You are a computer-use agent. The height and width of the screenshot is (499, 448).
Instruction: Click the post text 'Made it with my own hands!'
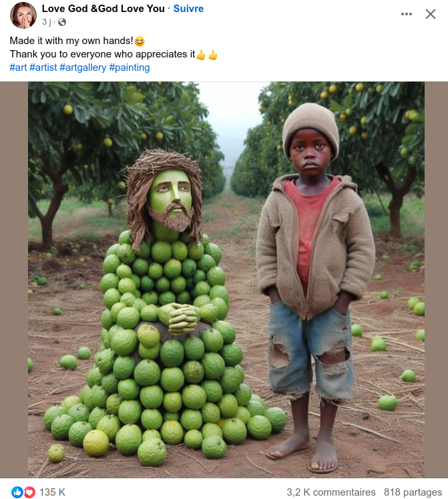(x=71, y=41)
